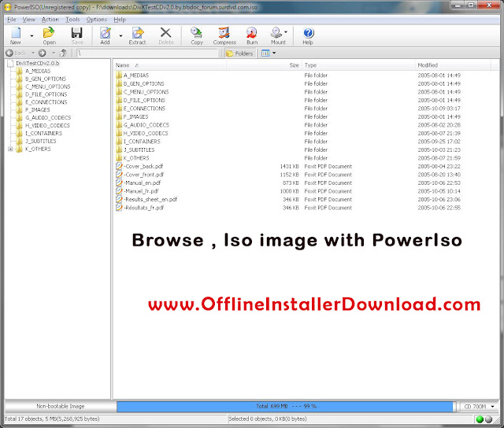Click the Non-bootable Image status label
Image resolution: width=504 pixels, height=428 pixels.
tap(61, 407)
